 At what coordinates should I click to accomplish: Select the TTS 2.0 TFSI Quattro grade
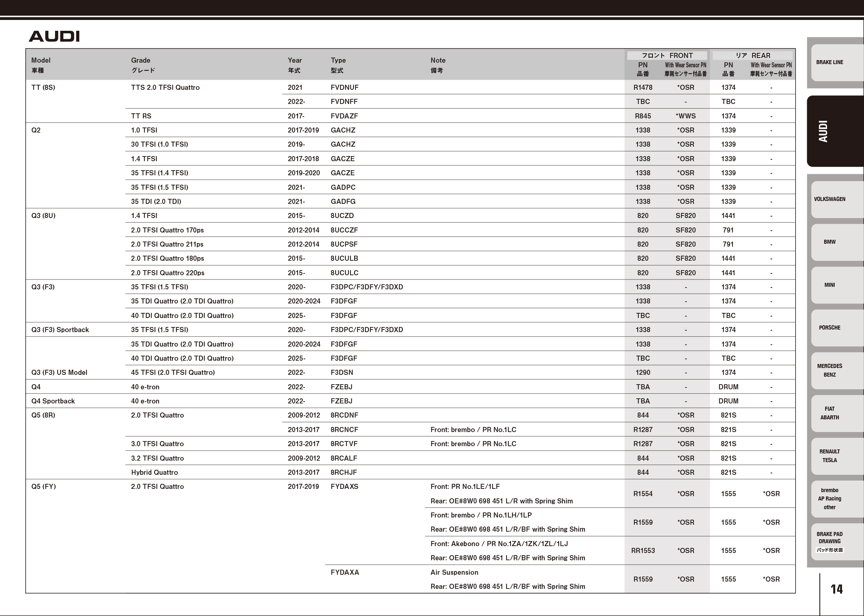165,88
